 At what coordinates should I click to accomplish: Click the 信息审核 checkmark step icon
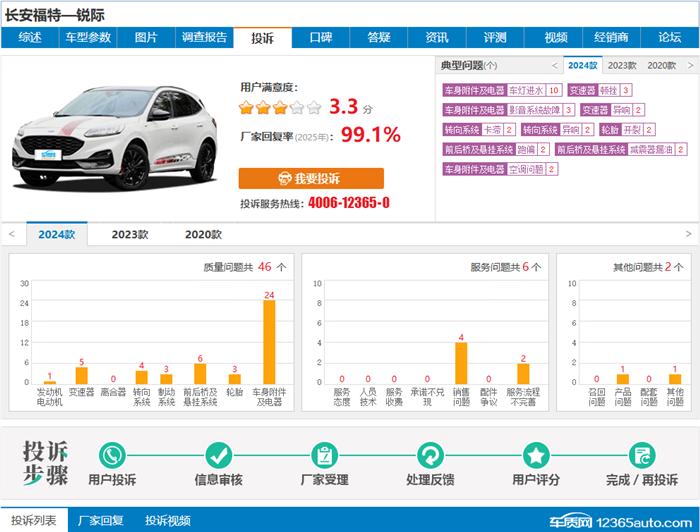pos(218,456)
